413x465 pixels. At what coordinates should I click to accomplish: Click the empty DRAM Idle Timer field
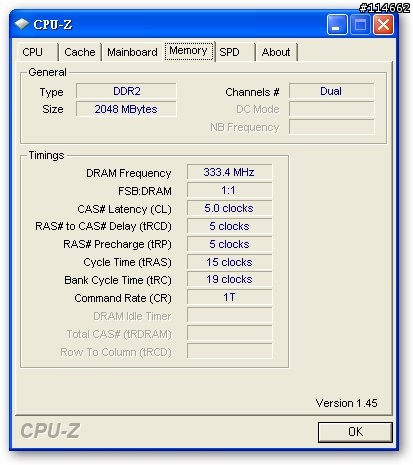(x=229, y=315)
